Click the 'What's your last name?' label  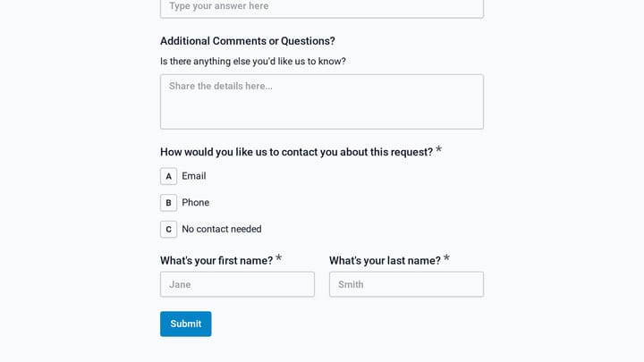coord(385,261)
